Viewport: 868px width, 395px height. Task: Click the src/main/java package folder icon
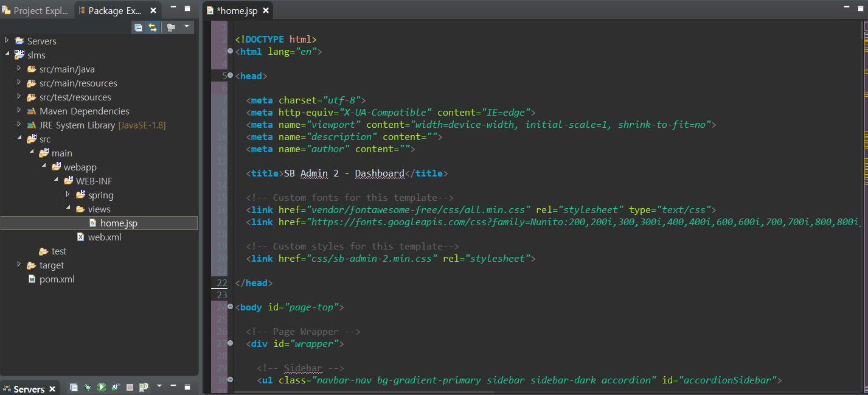pyautogui.click(x=31, y=69)
